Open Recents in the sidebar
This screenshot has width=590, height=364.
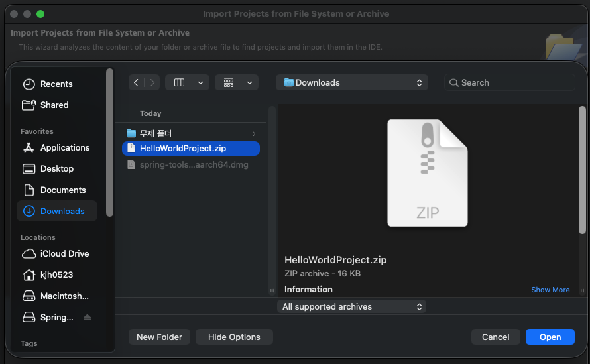57,84
